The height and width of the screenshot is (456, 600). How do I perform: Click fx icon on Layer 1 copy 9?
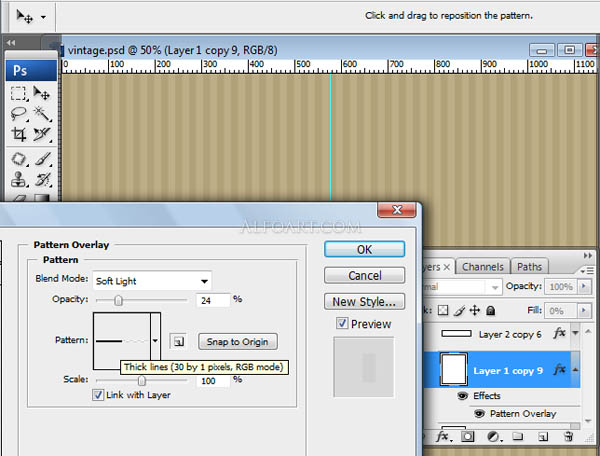pyautogui.click(x=559, y=370)
